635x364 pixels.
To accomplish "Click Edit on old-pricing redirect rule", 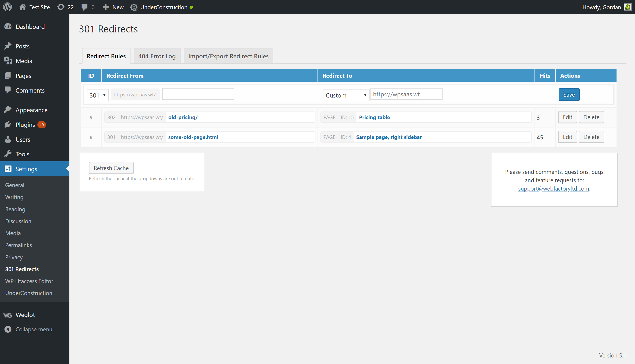I will click(x=568, y=117).
